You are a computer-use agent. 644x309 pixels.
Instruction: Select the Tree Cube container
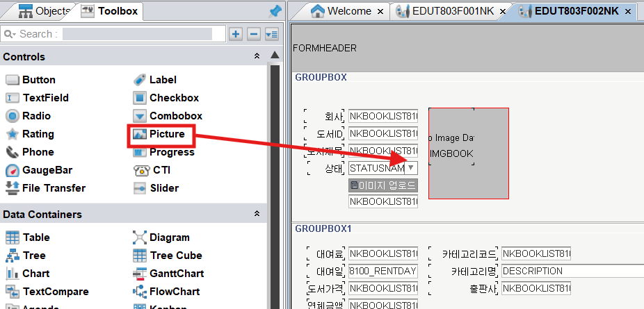pos(168,256)
